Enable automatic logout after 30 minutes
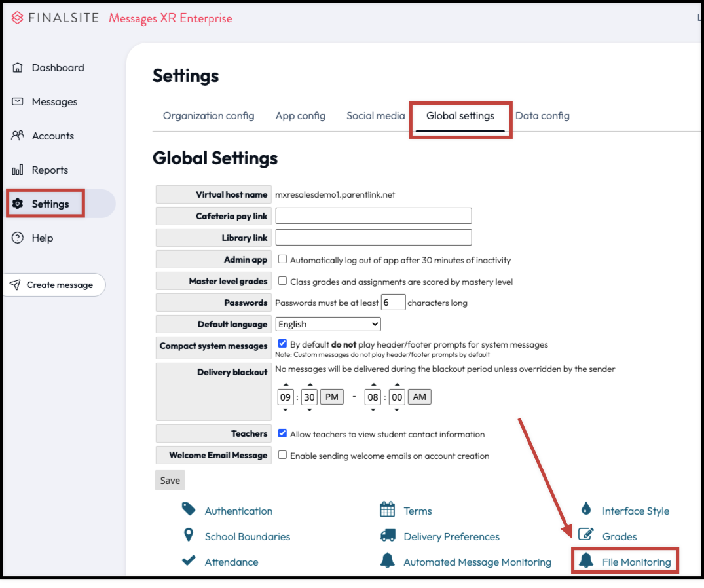The width and height of the screenshot is (704, 588). [x=282, y=259]
